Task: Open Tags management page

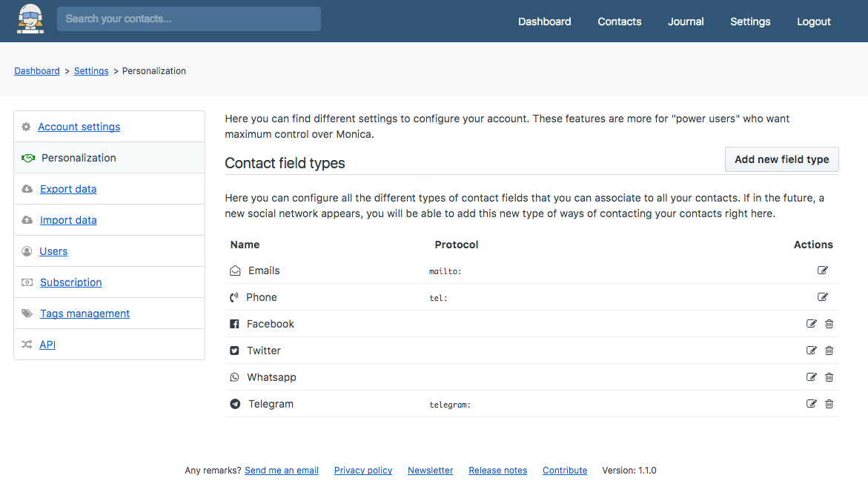Action: (85, 313)
